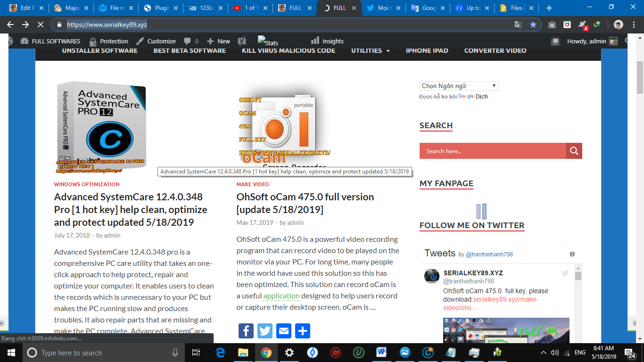Open the Howdy, admin account menu
This screenshot has height=362, width=644.
click(x=592, y=41)
